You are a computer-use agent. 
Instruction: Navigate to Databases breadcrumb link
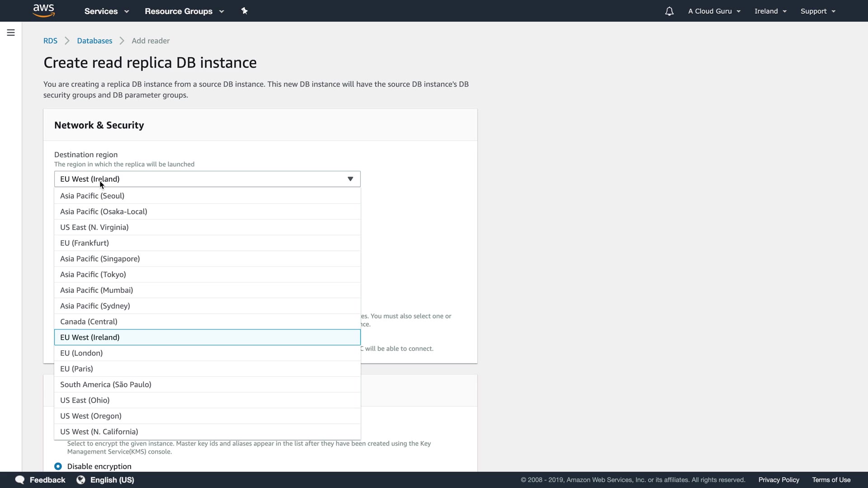pyautogui.click(x=94, y=41)
